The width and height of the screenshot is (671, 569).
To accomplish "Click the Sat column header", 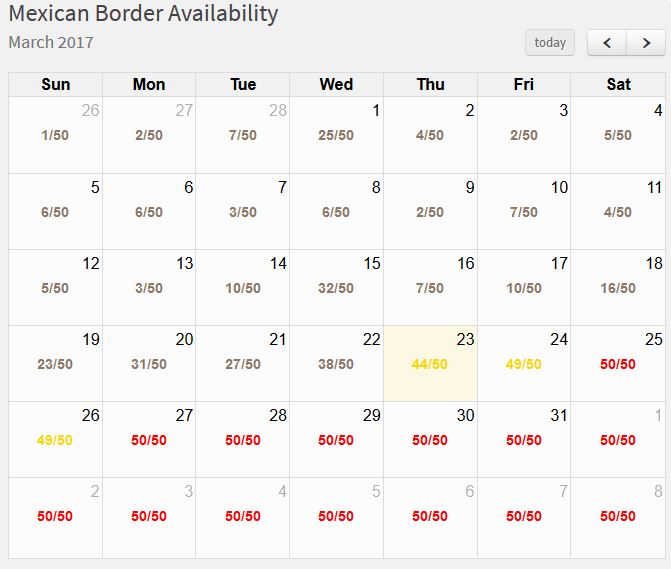I will pyautogui.click(x=618, y=85).
